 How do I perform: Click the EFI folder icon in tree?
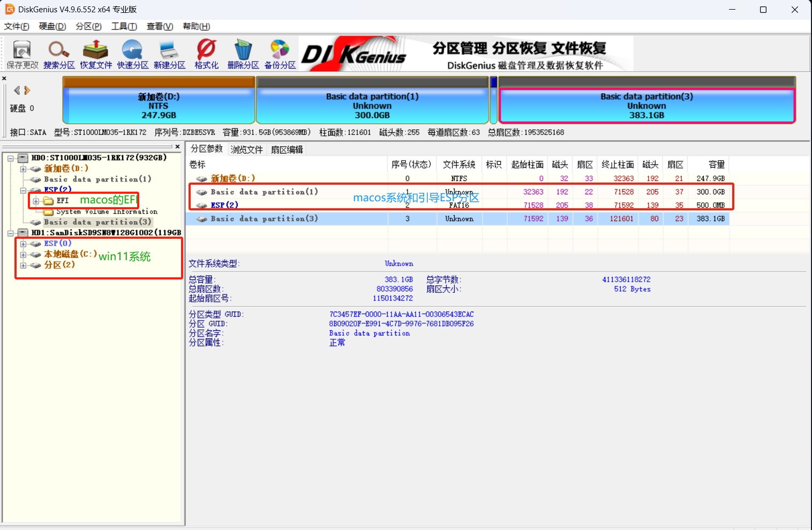pyautogui.click(x=48, y=201)
